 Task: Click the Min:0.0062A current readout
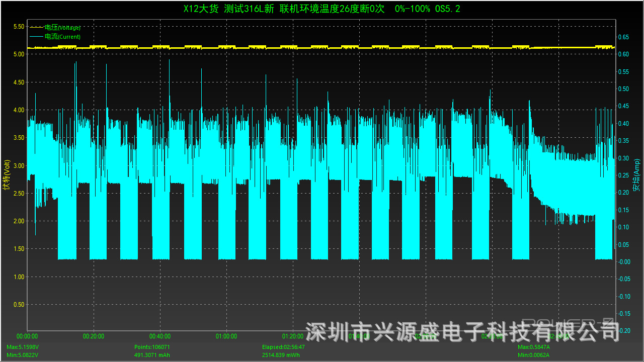click(x=533, y=355)
